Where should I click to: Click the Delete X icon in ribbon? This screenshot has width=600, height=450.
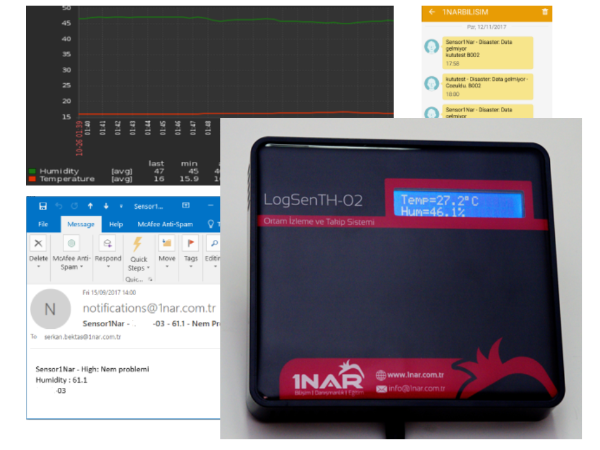[x=38, y=243]
